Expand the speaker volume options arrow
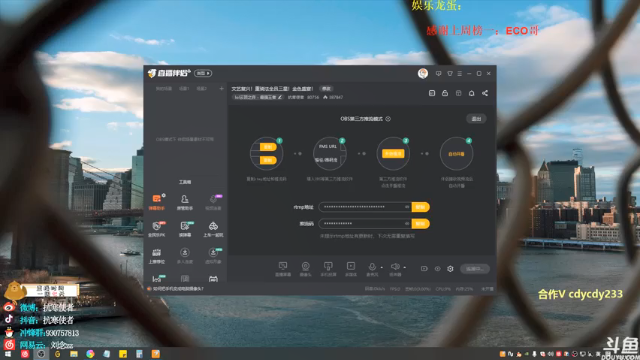640x360 pixels. click(x=404, y=267)
